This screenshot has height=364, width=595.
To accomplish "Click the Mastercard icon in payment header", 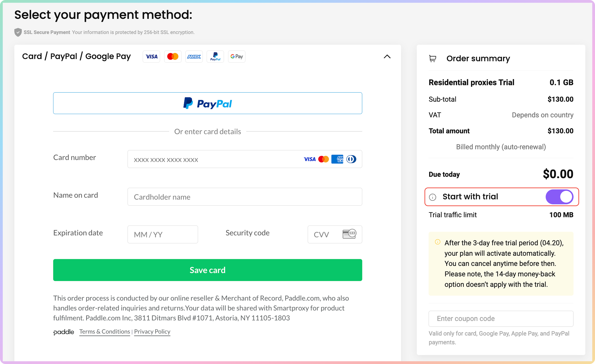I will pyautogui.click(x=173, y=57).
